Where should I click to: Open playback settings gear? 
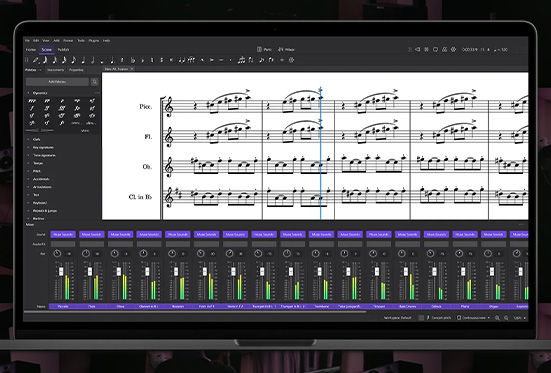coord(453,50)
